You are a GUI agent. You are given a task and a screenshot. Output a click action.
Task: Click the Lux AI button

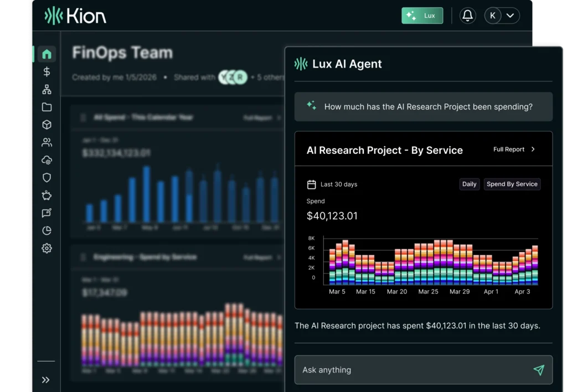point(422,16)
